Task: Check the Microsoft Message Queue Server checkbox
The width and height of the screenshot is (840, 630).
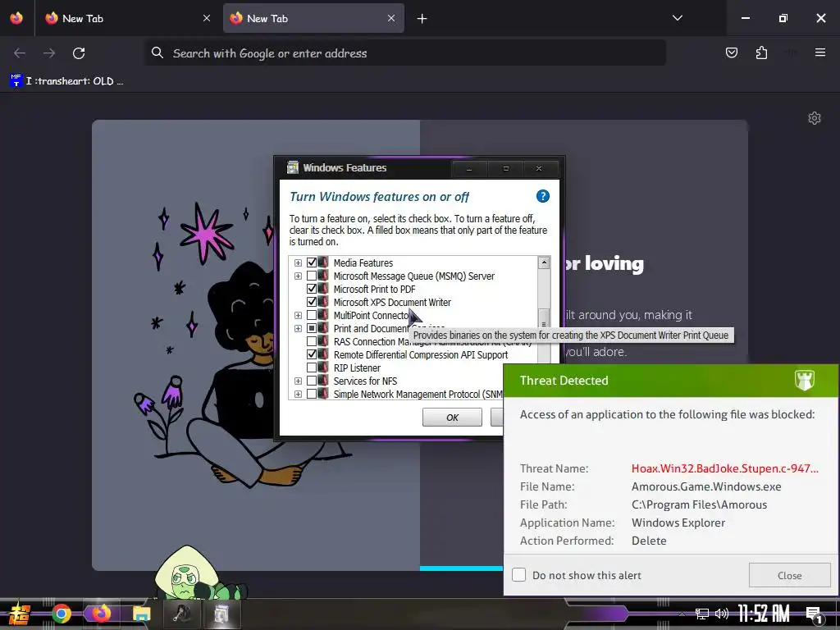Action: click(312, 276)
